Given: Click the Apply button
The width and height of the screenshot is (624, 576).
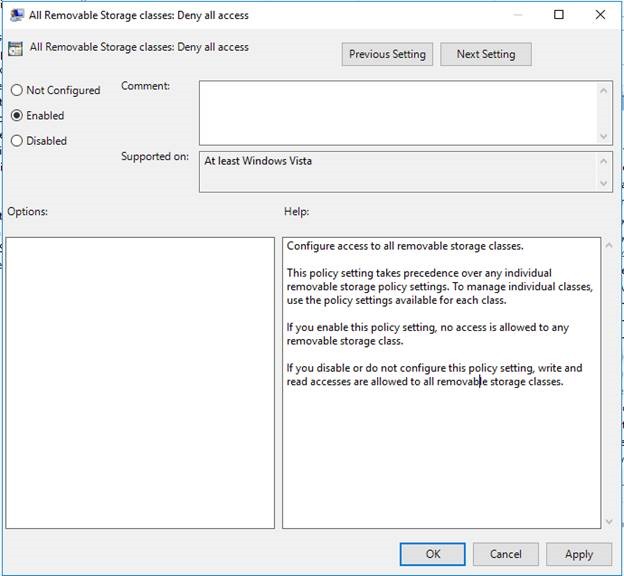Looking at the screenshot, I should click(579, 554).
